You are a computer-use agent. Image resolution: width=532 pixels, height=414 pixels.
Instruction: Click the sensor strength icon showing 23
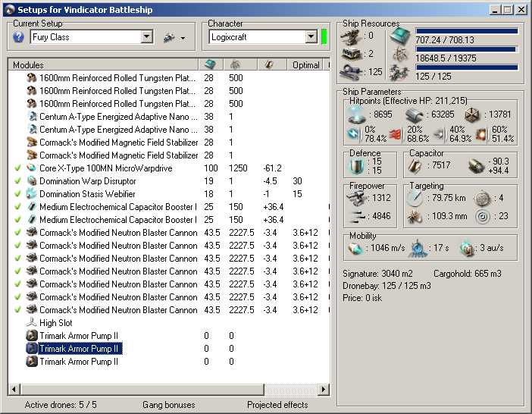pyautogui.click(x=483, y=217)
